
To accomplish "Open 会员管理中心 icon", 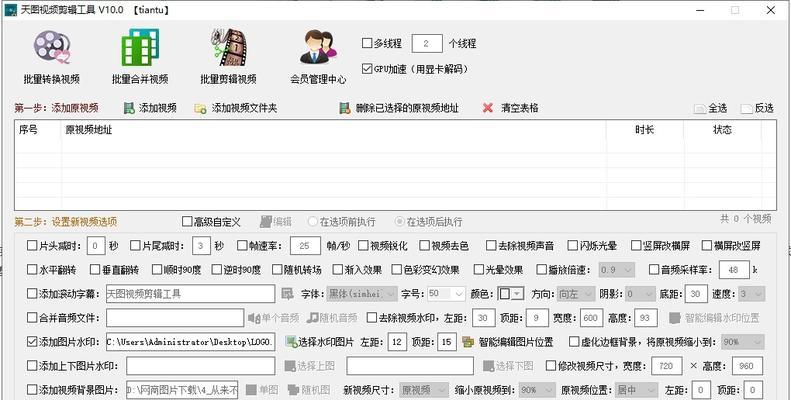I will (318, 47).
